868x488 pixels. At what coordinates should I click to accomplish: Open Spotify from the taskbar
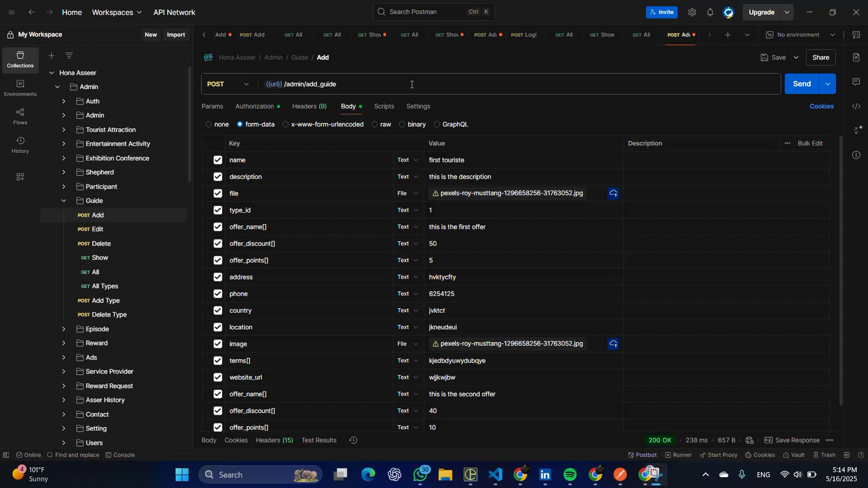click(570, 475)
